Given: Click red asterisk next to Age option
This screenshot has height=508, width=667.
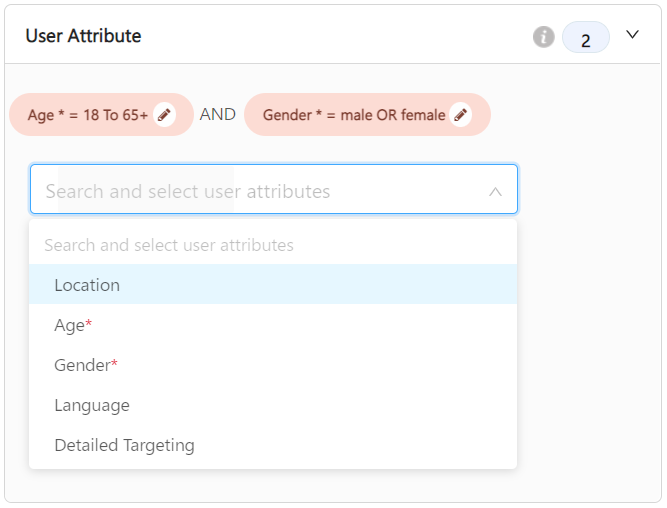Looking at the screenshot, I should point(88,323).
